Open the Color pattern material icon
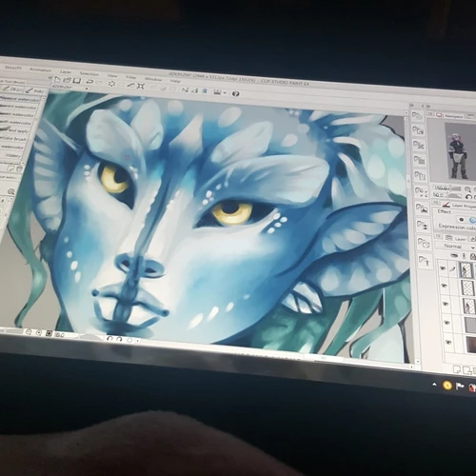 click(x=418, y=130)
